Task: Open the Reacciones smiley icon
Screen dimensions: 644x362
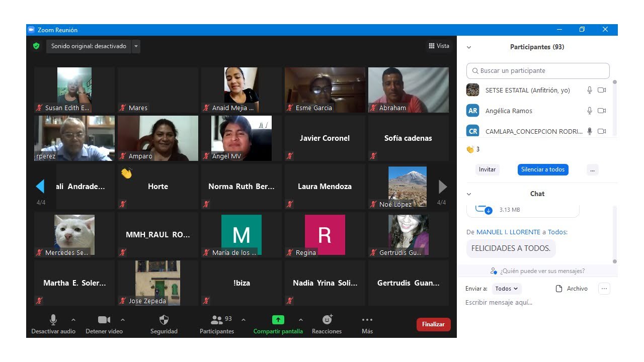Action: [x=327, y=320]
